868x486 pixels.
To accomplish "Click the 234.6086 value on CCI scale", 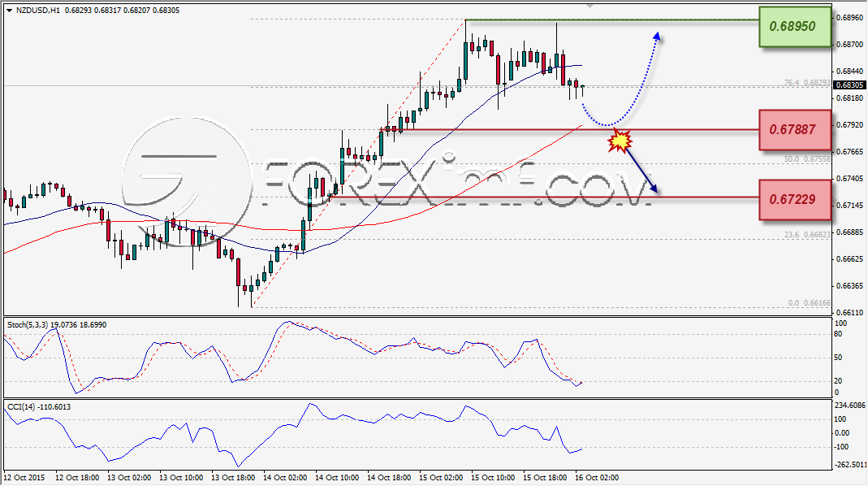I will pos(849,406).
